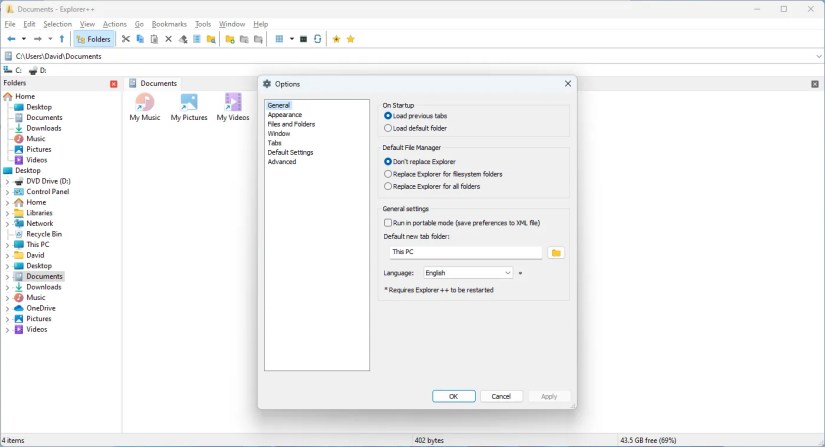Select the My Pictures shortcut
This screenshot has width=825, height=447.
tap(189, 107)
